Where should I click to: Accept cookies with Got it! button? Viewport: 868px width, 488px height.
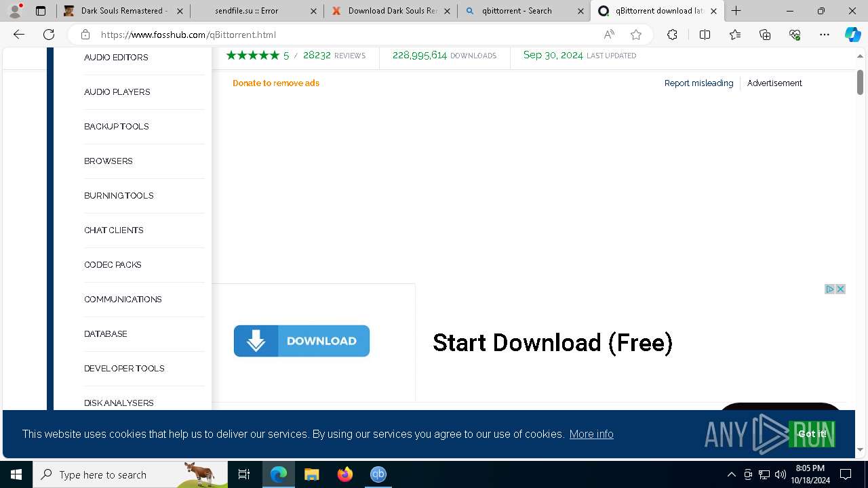812,434
